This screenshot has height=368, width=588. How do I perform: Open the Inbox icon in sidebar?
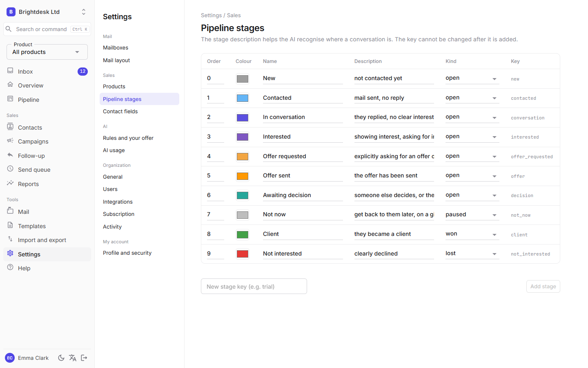[x=10, y=71]
